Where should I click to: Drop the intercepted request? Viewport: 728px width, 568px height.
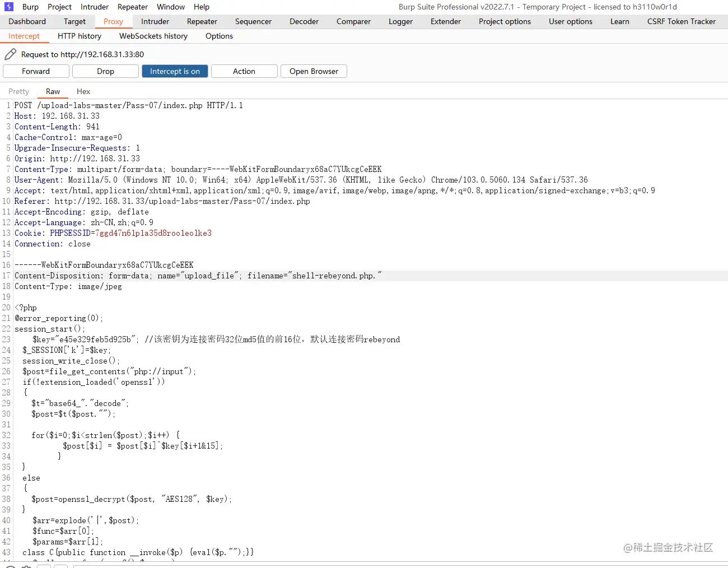coord(105,71)
